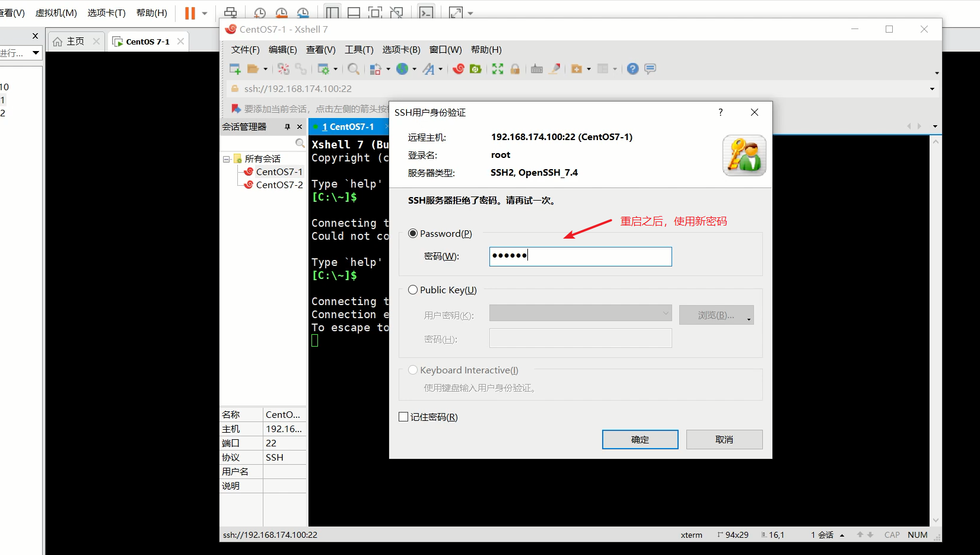Viewport: 980px width, 555px height.
Task: Toggle full screen with green arrows icon
Action: pos(498,69)
